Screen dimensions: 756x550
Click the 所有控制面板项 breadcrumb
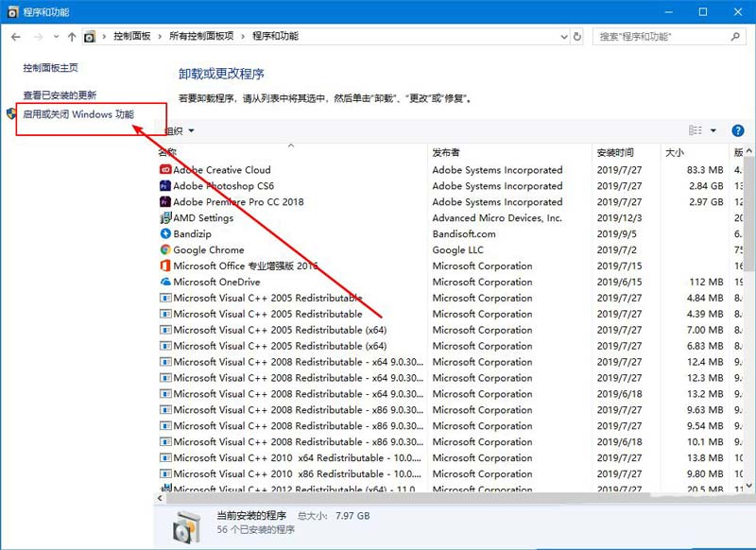pos(201,36)
